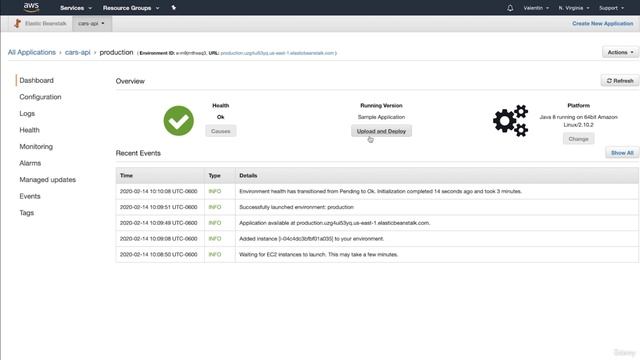Viewport: 640px width, 360px height.
Task: Click the Sample Application version text
Action: 381,117
